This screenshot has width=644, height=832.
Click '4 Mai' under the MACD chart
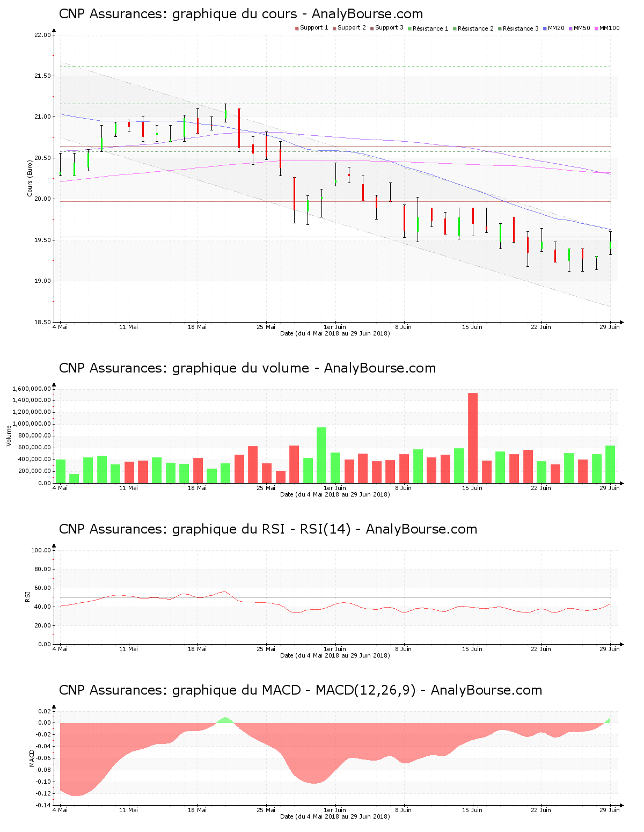(60, 810)
